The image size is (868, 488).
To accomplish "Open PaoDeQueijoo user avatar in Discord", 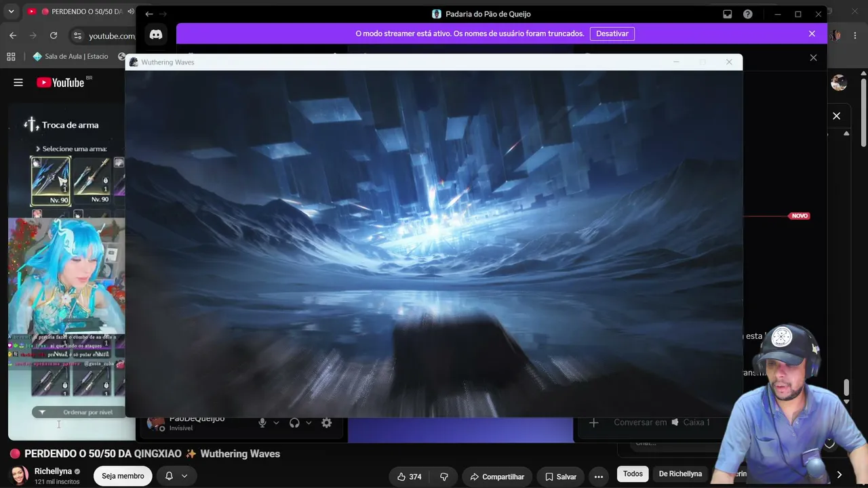I will coord(156,424).
